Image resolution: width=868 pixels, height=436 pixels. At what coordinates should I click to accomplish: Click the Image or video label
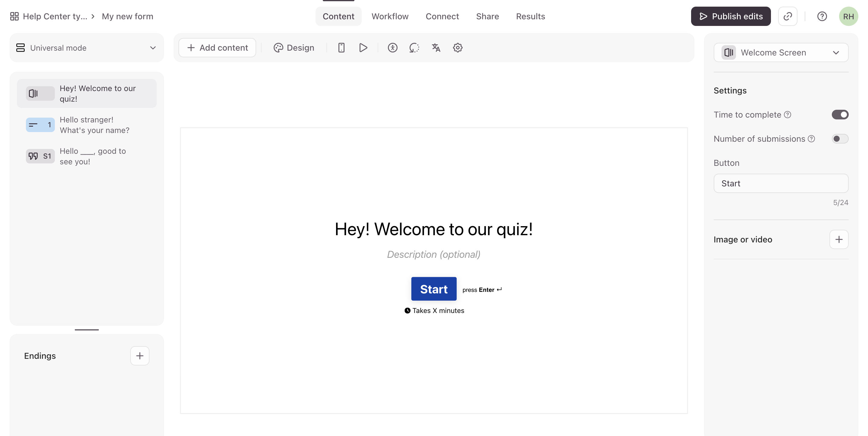coord(743,239)
